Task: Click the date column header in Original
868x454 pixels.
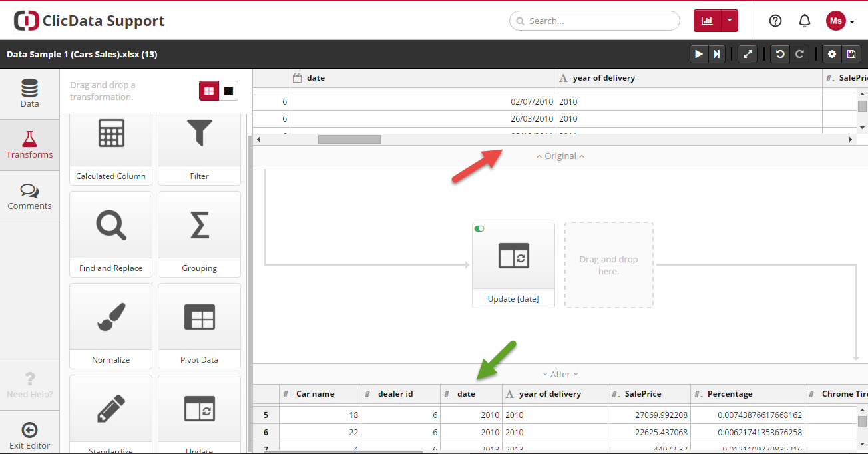Action: (x=423, y=78)
